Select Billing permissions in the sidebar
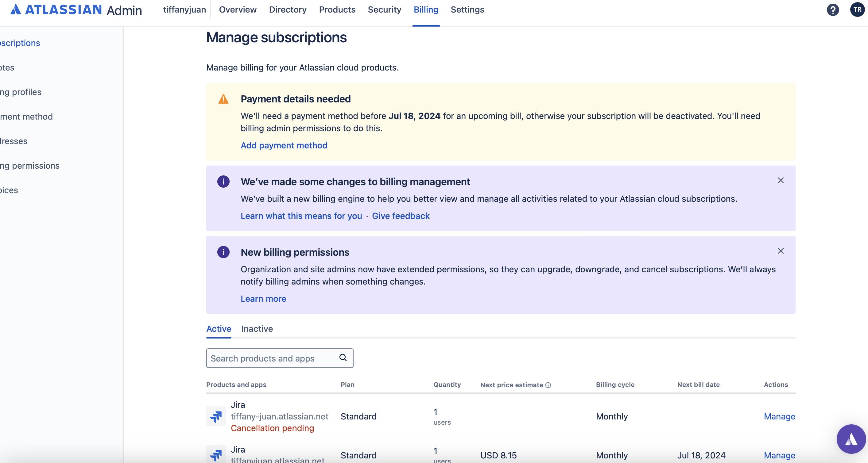Viewport: 868px width, 463px height. coord(30,165)
